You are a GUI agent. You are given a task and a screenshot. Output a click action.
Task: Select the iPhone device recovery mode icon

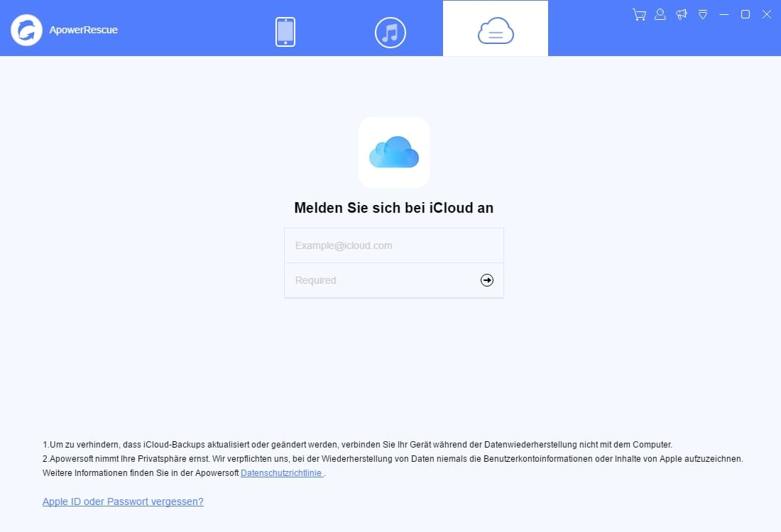coord(285,31)
